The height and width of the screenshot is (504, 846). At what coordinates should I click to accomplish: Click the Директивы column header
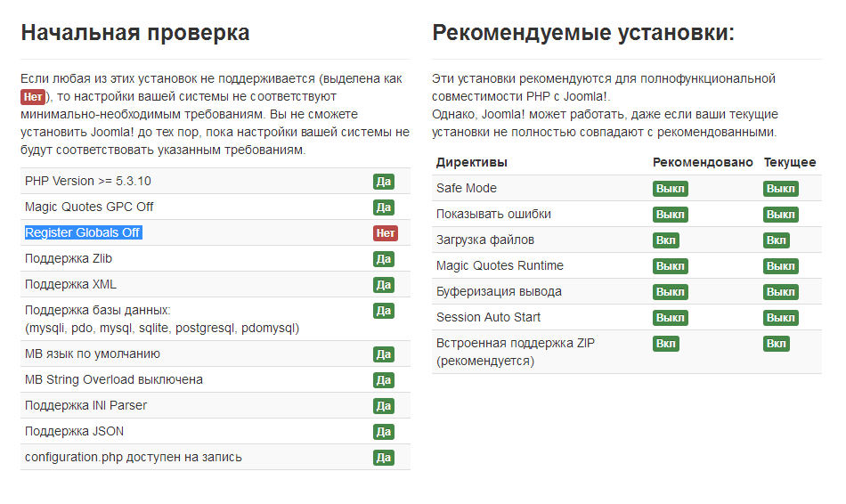click(472, 162)
